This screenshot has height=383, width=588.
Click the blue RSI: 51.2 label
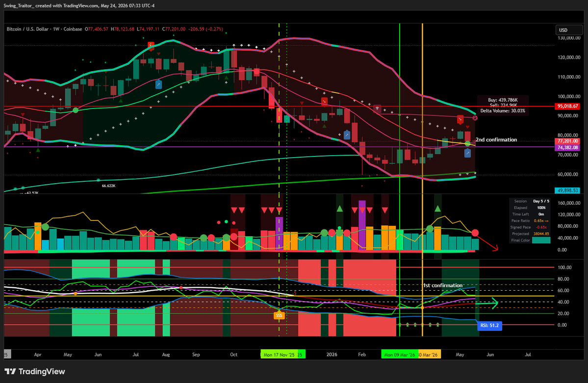(x=489, y=326)
